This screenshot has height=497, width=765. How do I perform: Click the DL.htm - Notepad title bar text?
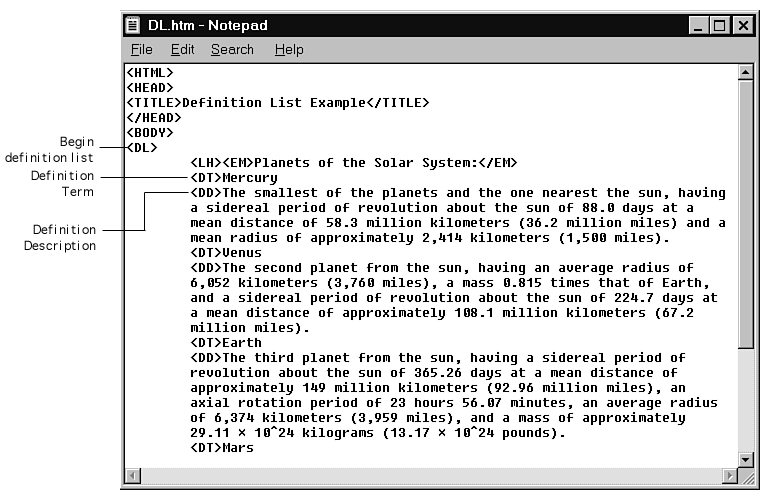[x=208, y=25]
